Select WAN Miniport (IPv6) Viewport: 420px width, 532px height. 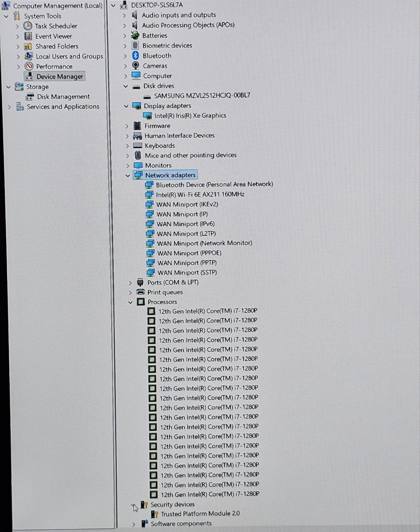tap(185, 224)
